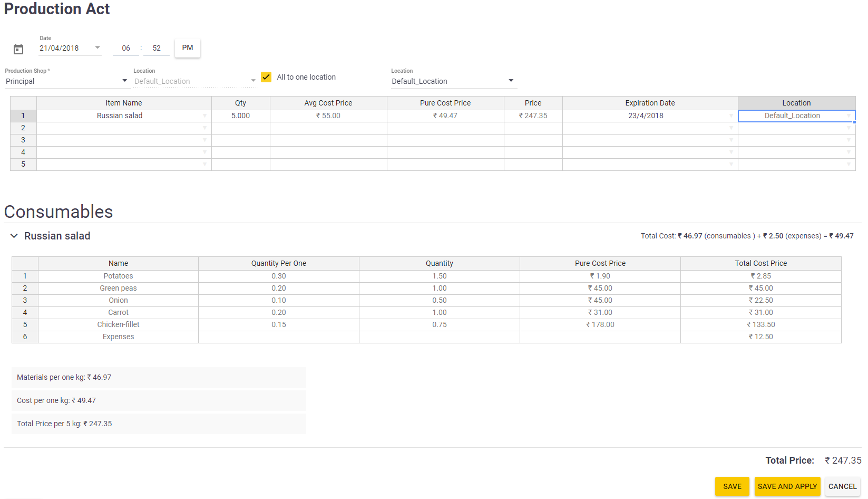Open the Production Shop Principal dropdown

[66, 81]
